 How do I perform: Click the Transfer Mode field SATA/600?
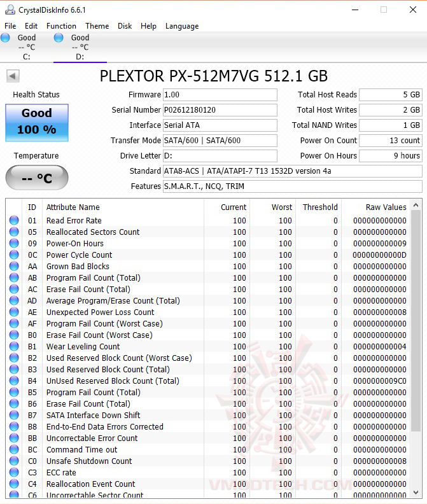220,141
